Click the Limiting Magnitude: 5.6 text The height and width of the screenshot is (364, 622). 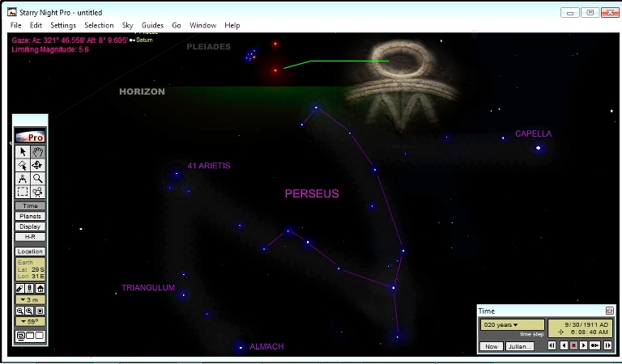pos(50,49)
